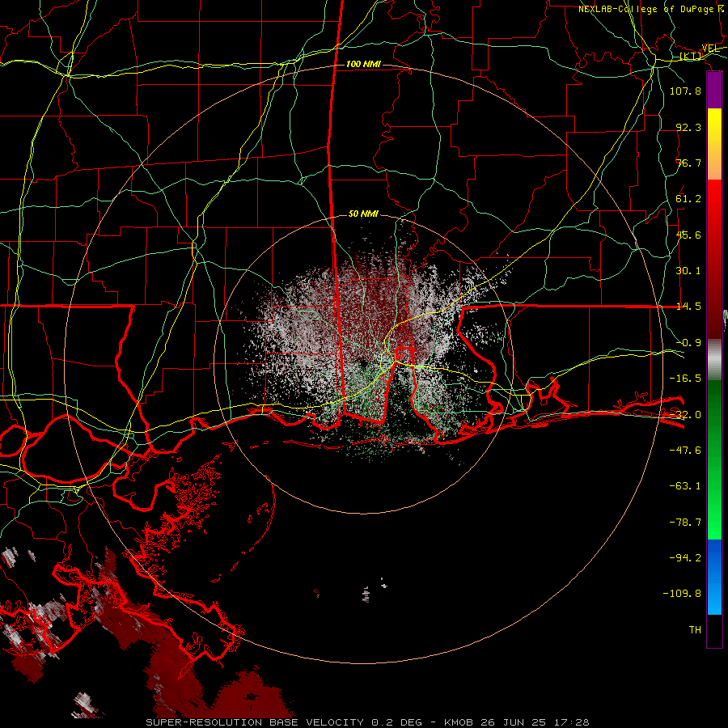Pick the blue segment of the color bar
The height and width of the screenshot is (728, 728).
(714, 577)
